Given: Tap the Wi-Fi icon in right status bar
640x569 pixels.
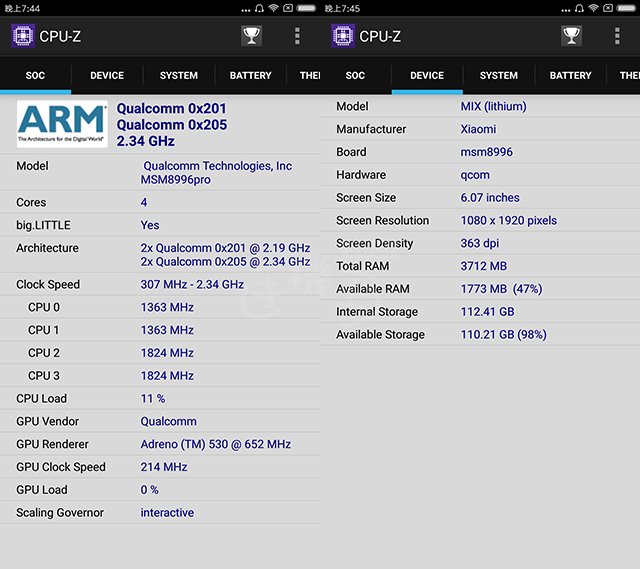Looking at the screenshot, I should (593, 8).
